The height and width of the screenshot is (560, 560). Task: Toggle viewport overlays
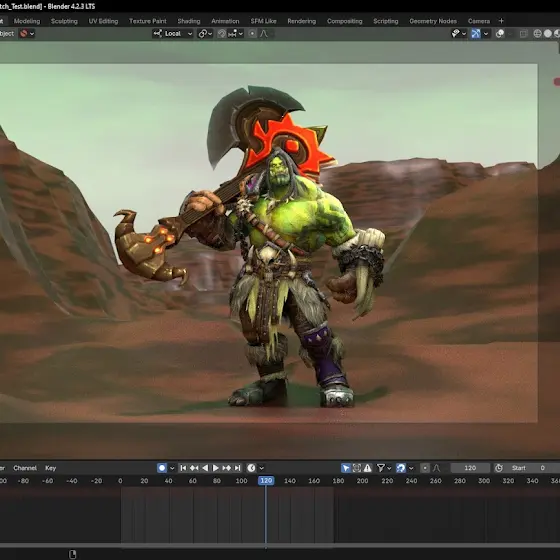tap(500, 34)
